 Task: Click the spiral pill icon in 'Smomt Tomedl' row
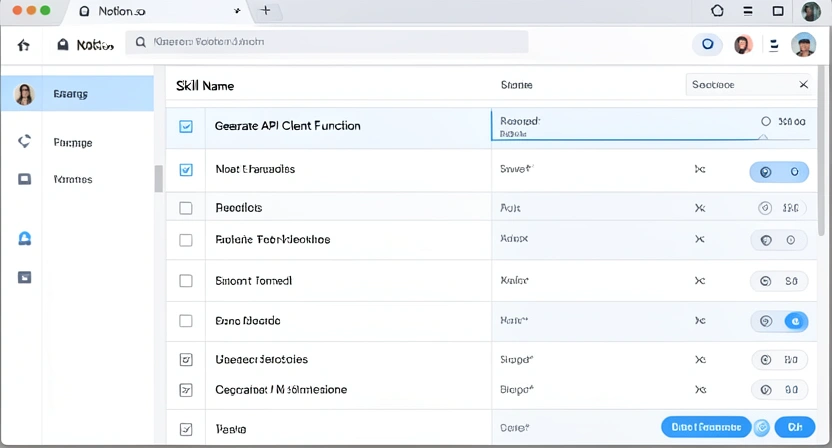765,281
